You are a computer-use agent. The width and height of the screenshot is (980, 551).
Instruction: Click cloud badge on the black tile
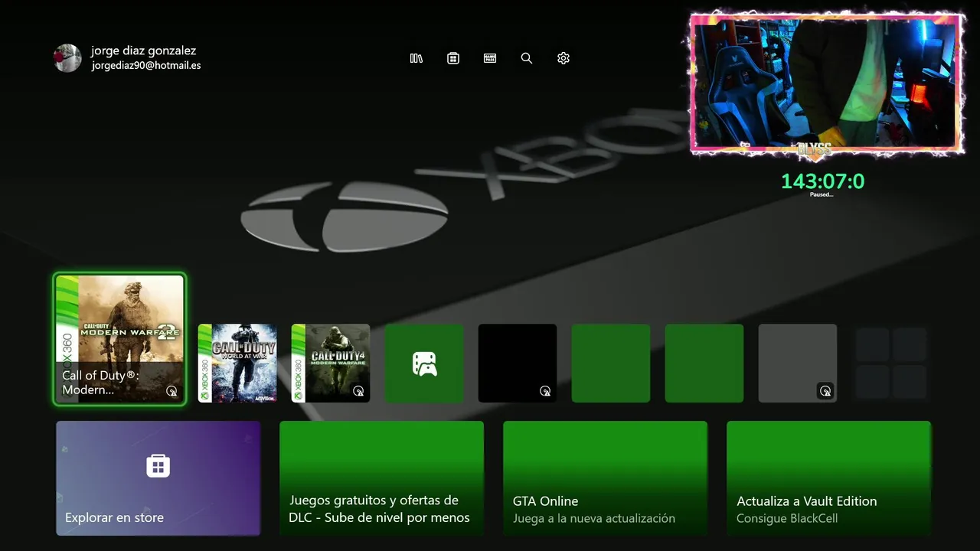tap(545, 390)
